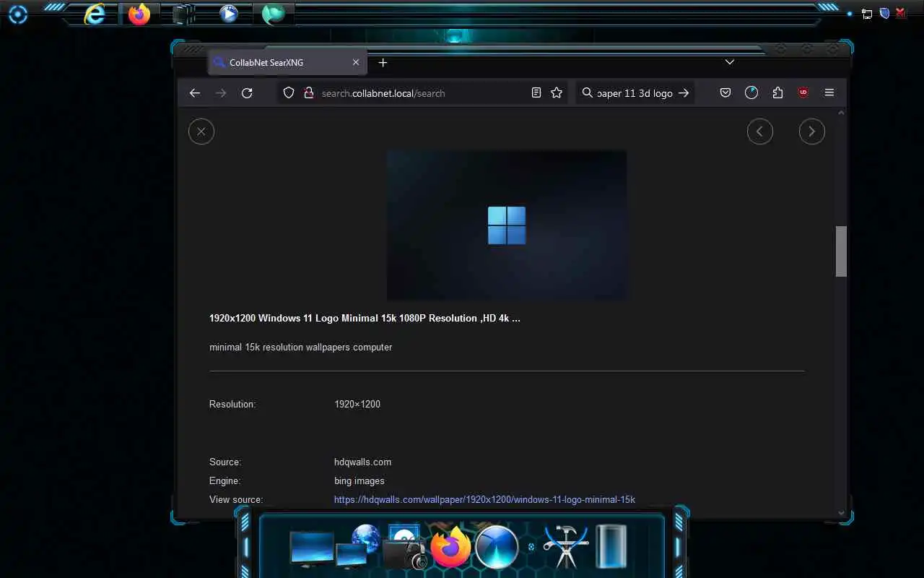Open a new tab with the plus button
Viewport: 924px width, 578px height.
click(383, 63)
